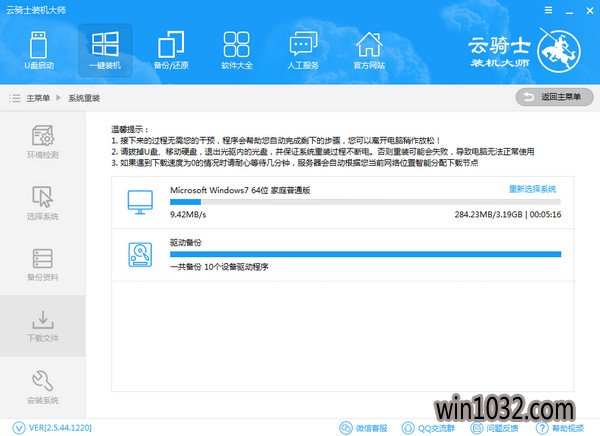
Task: Click the VER[2.5.44.1220] version label
Action: pos(60,428)
